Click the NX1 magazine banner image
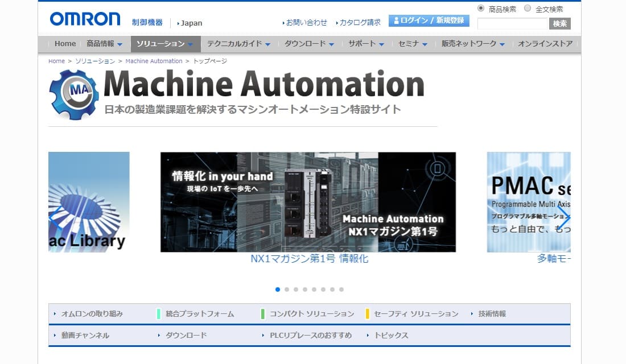 (308, 202)
